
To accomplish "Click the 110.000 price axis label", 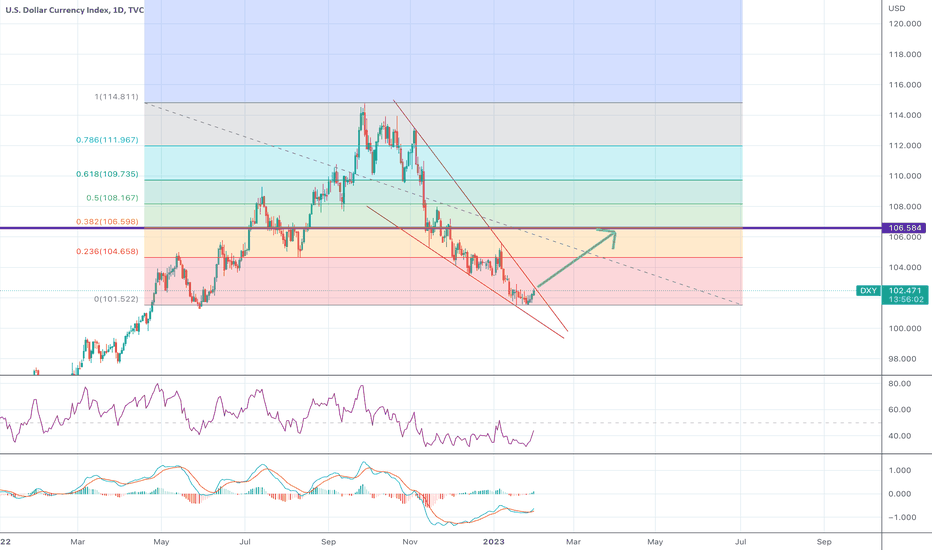I will pos(905,176).
